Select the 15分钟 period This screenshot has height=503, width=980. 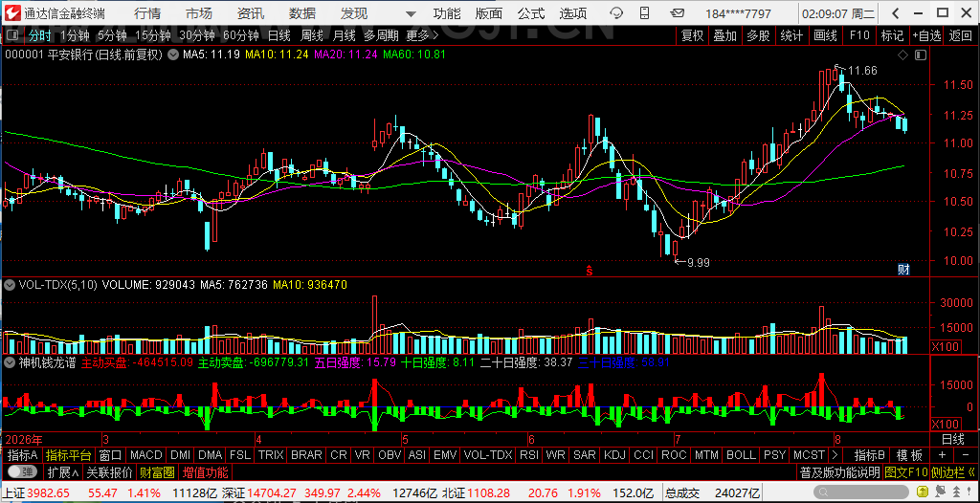tap(153, 36)
